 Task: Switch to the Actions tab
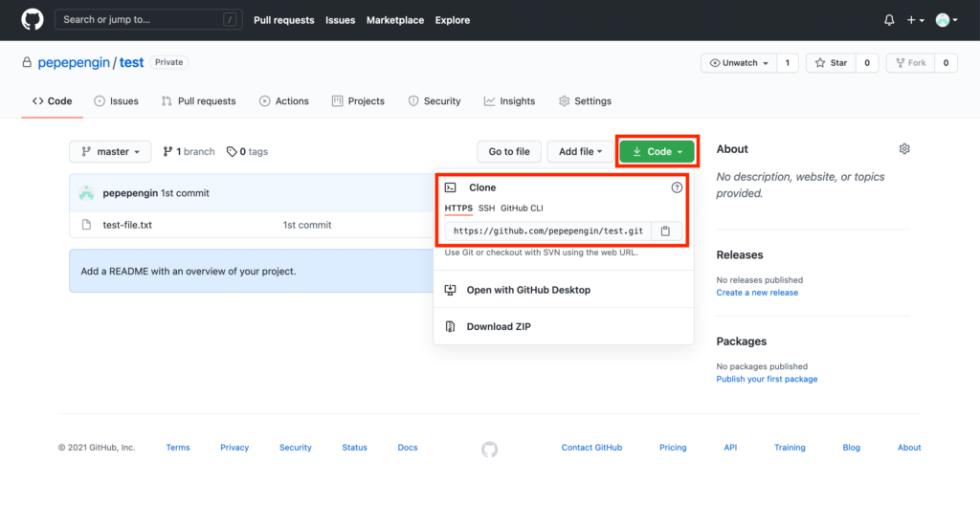click(x=284, y=101)
